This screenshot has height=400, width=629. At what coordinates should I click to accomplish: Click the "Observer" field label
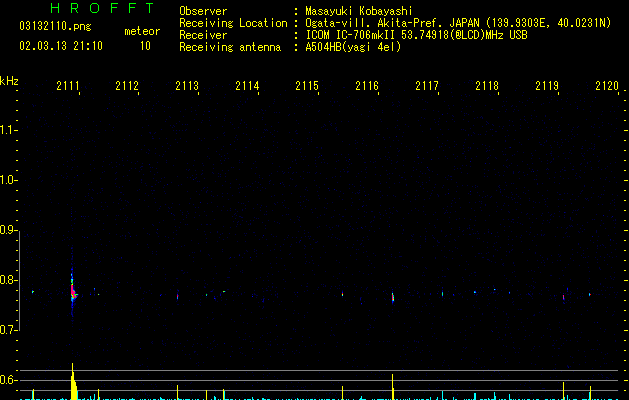click(x=203, y=11)
